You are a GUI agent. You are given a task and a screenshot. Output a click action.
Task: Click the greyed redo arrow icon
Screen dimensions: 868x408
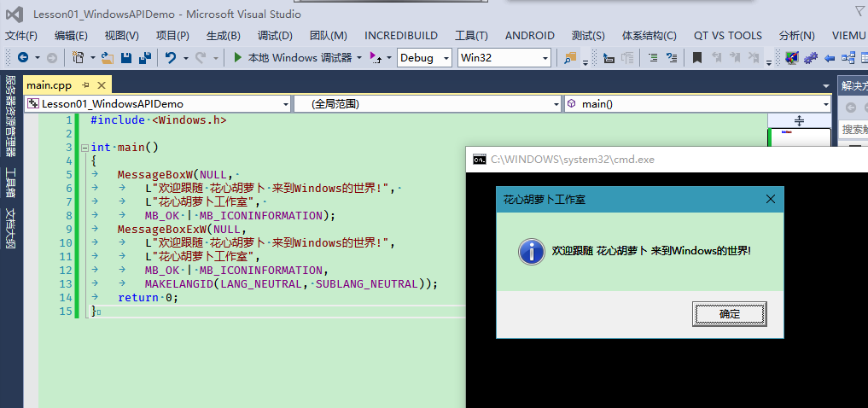(201, 57)
